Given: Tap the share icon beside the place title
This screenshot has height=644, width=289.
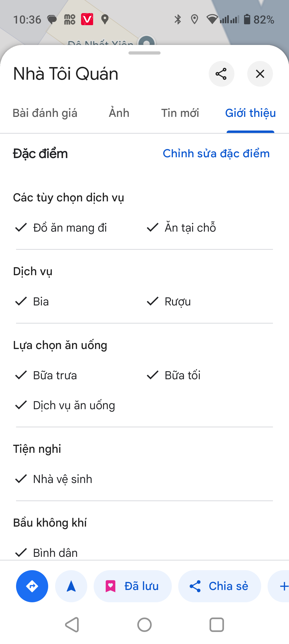Looking at the screenshot, I should (x=221, y=74).
